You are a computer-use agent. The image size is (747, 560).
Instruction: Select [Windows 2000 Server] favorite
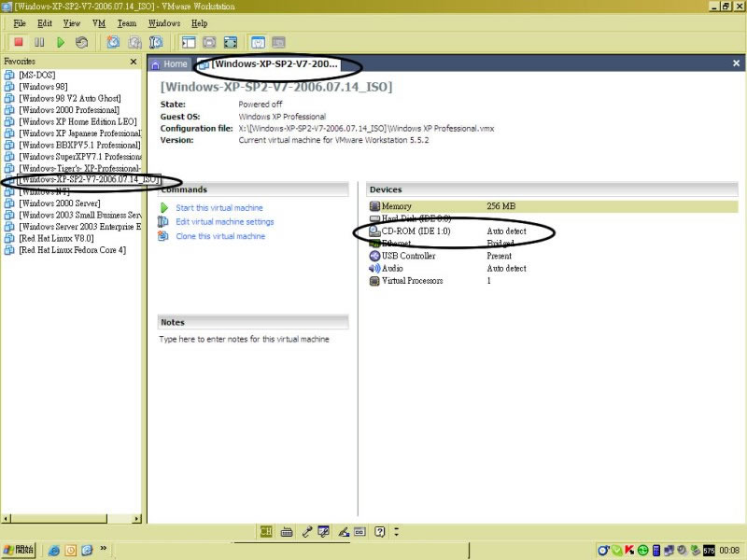(x=60, y=203)
